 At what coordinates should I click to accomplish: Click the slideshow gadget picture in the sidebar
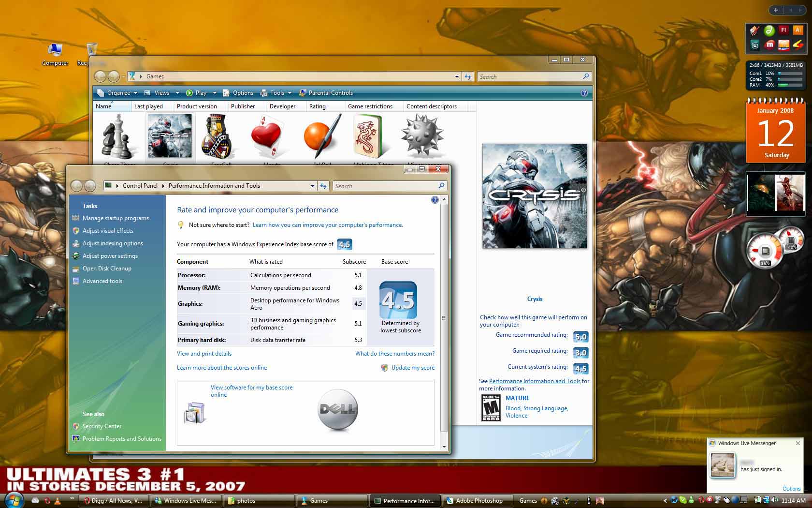tap(776, 193)
